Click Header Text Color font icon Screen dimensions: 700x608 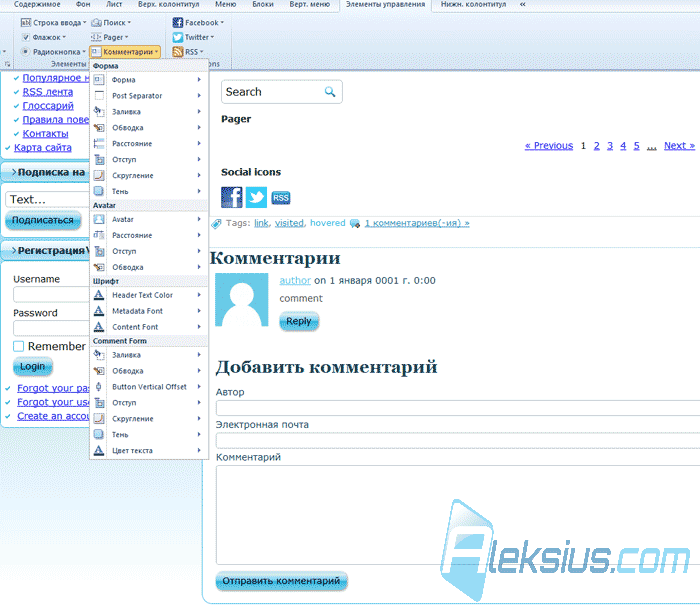(x=99, y=295)
